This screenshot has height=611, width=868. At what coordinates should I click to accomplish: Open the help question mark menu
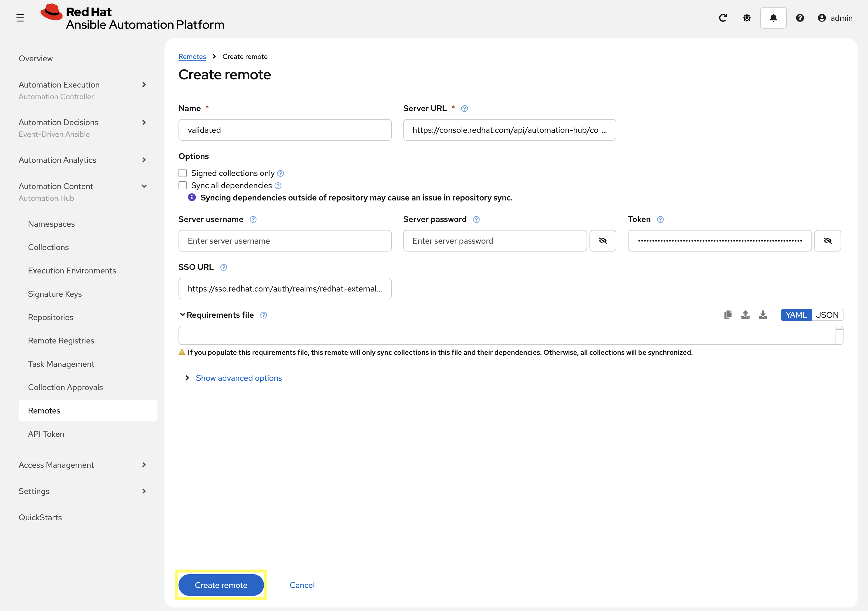tap(799, 18)
